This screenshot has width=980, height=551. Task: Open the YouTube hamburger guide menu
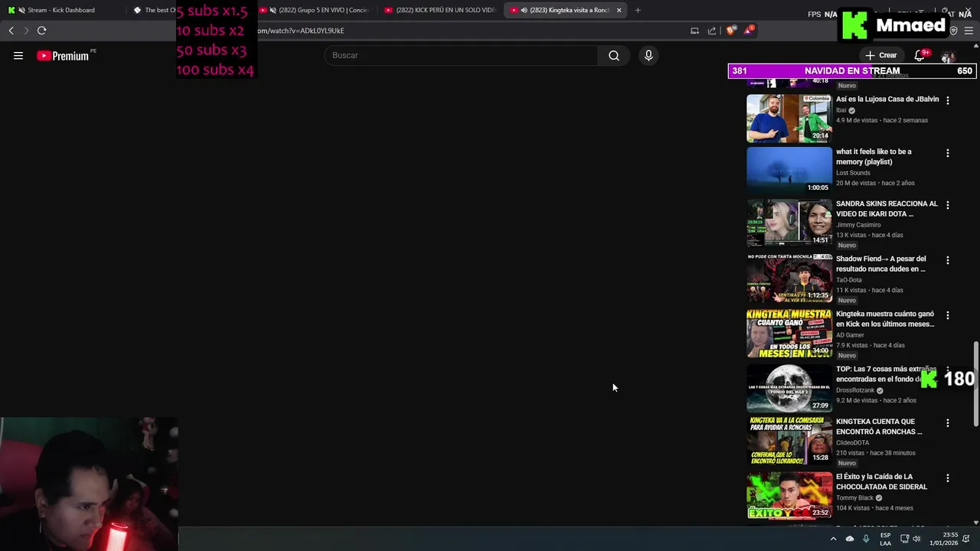[x=18, y=55]
